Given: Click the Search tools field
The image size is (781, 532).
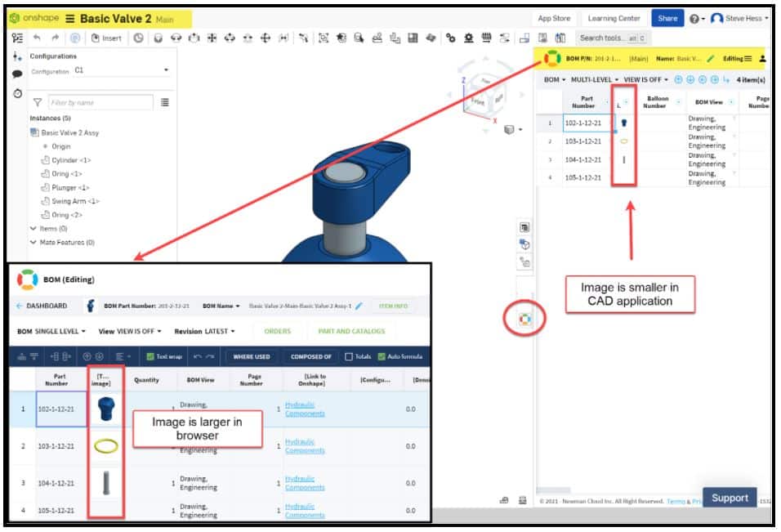Looking at the screenshot, I should click(613, 38).
